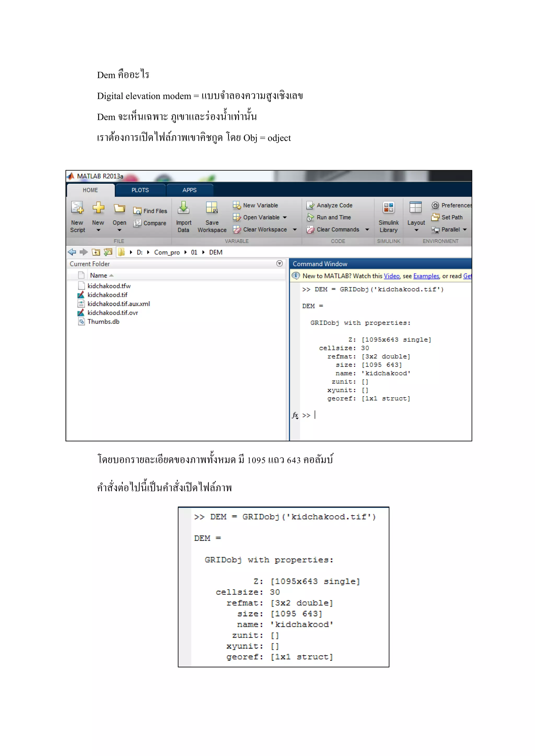
Task: Go back with the left arrow
Action: (72, 252)
